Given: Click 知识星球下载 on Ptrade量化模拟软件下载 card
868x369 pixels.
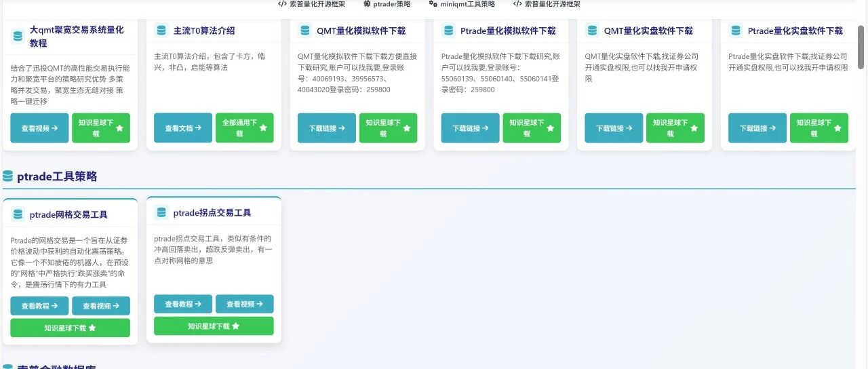Looking at the screenshot, I should pyautogui.click(x=532, y=128).
